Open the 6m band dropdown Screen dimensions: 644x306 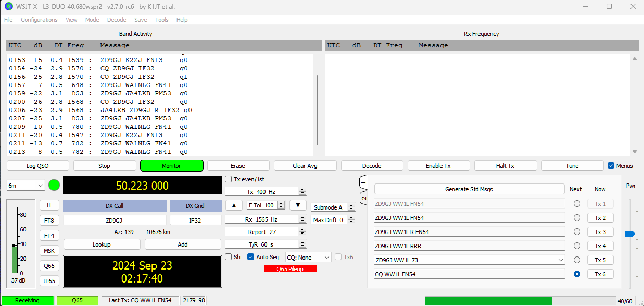(26, 185)
